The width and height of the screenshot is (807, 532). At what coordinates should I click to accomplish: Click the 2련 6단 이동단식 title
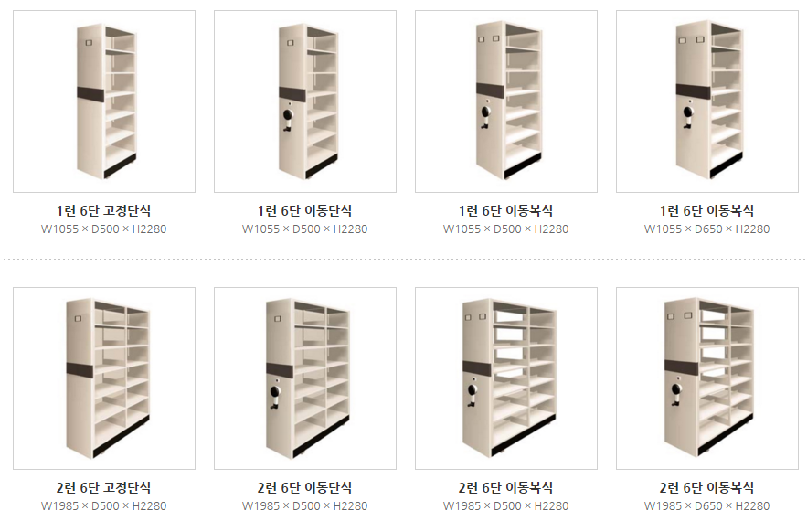pyautogui.click(x=305, y=488)
